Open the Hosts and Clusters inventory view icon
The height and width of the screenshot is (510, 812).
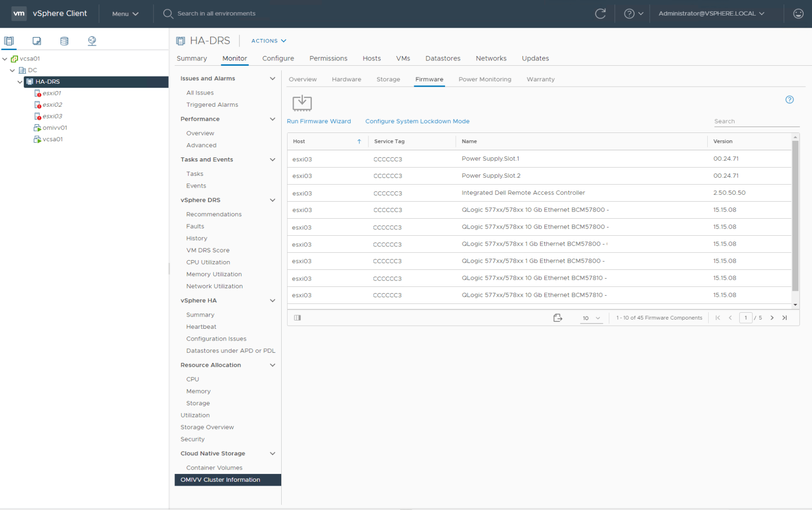coord(9,41)
